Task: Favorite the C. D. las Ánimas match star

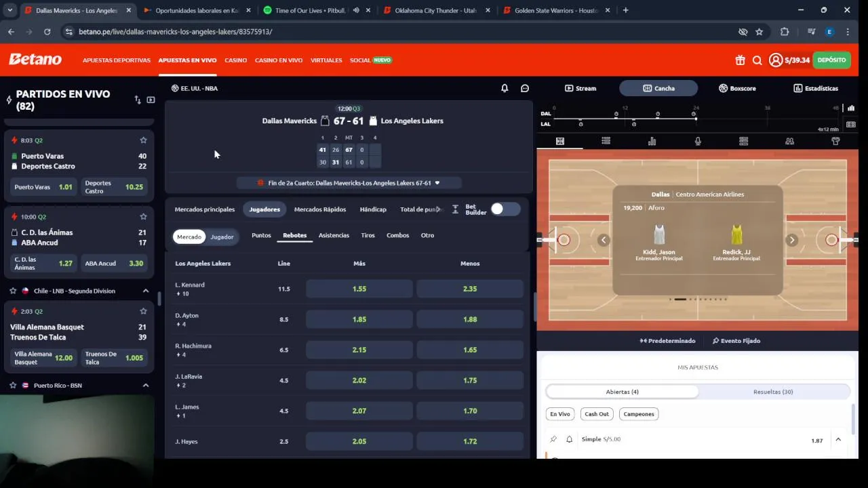Action: [143, 217]
